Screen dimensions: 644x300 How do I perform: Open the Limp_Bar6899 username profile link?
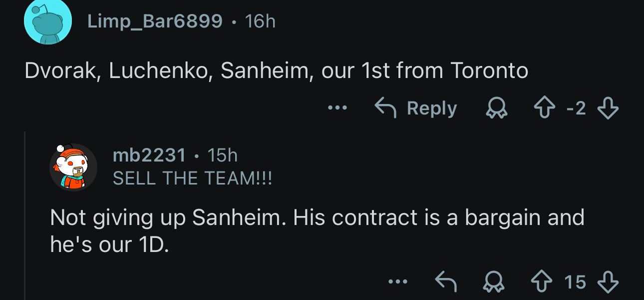[155, 21]
